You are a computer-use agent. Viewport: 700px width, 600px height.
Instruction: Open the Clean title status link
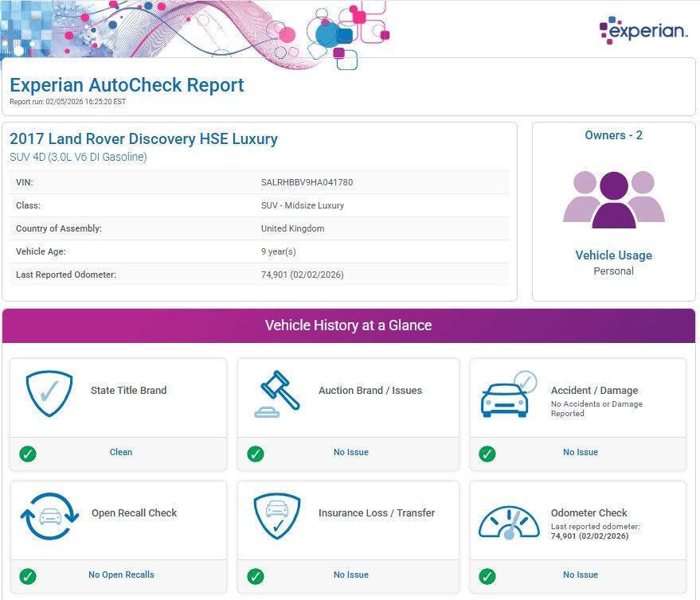tap(121, 452)
